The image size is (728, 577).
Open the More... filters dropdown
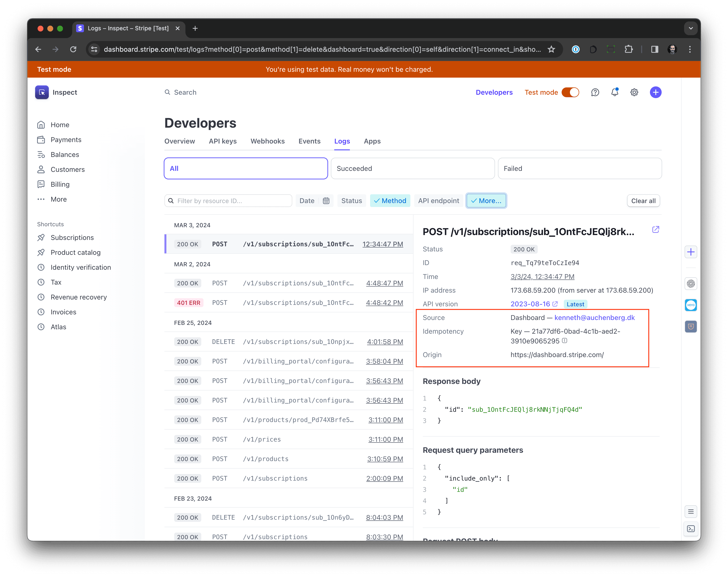pyautogui.click(x=486, y=201)
